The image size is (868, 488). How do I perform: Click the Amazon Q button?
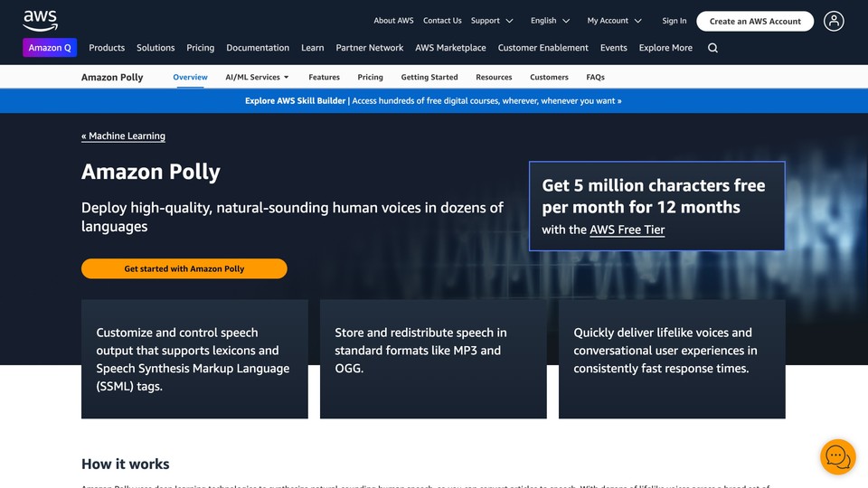(50, 48)
